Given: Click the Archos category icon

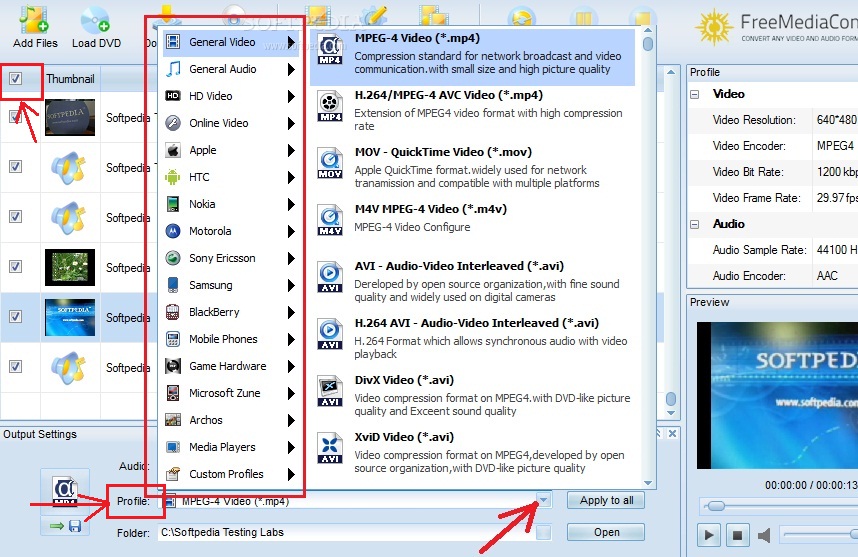Looking at the screenshot, I should coord(173,420).
